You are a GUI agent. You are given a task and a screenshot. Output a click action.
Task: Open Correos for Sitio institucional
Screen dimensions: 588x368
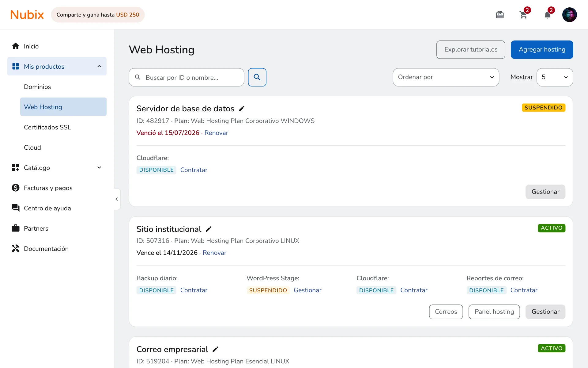click(x=446, y=312)
